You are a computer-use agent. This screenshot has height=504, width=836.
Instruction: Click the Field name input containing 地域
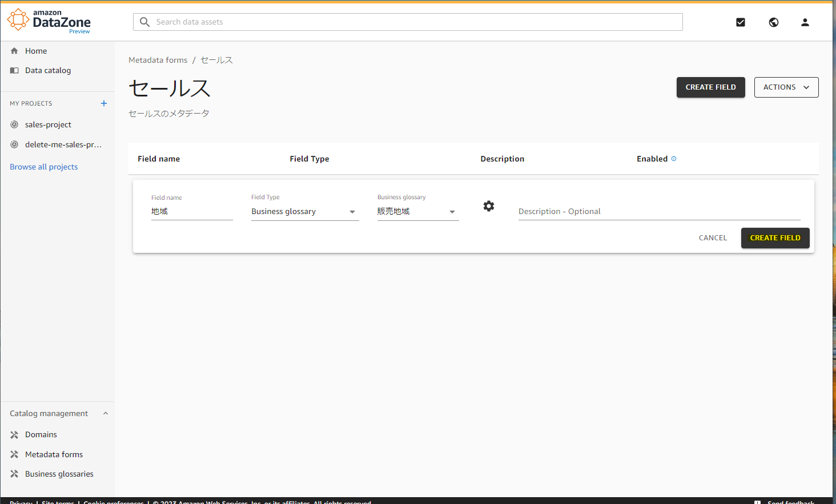[x=192, y=211]
